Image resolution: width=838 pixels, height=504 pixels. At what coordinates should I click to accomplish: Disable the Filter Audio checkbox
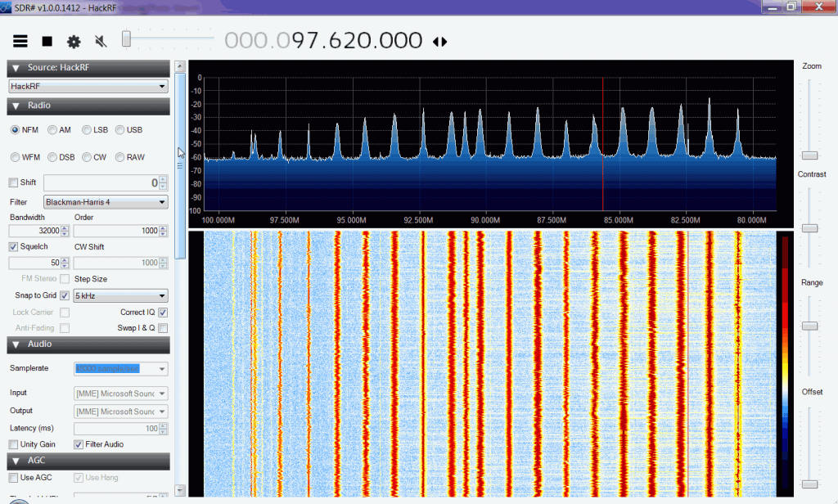(x=78, y=444)
